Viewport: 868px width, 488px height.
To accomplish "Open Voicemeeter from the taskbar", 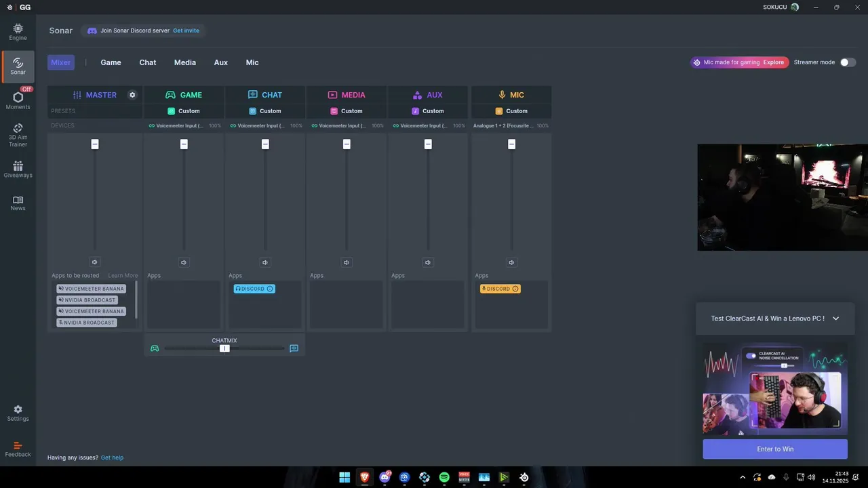I will [465, 477].
